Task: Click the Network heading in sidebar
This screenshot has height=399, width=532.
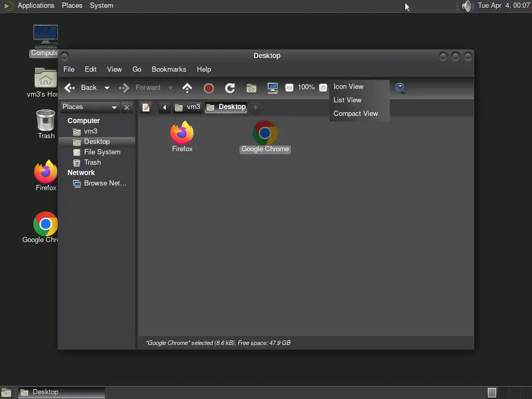Action: tap(81, 172)
